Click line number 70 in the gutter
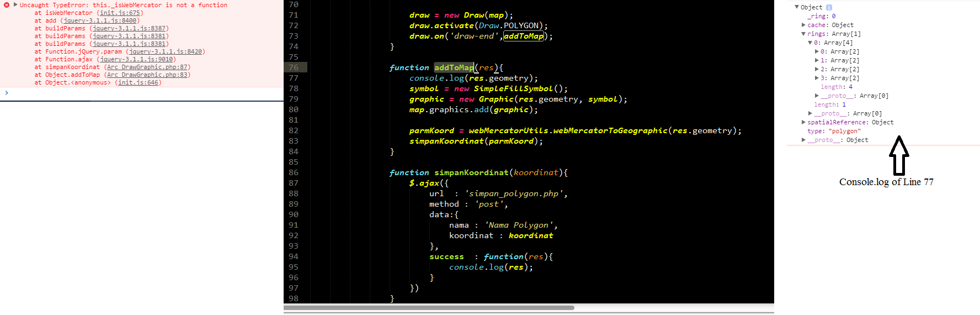Screen dimensions: 980x315 tap(294, 4)
